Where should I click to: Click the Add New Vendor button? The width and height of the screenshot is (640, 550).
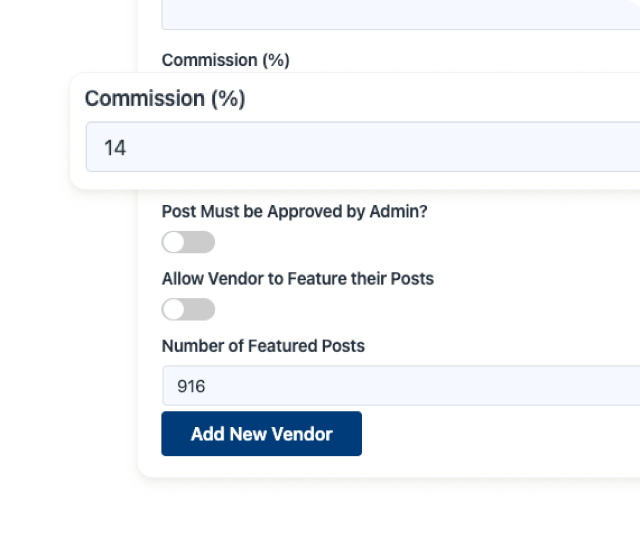click(x=261, y=434)
